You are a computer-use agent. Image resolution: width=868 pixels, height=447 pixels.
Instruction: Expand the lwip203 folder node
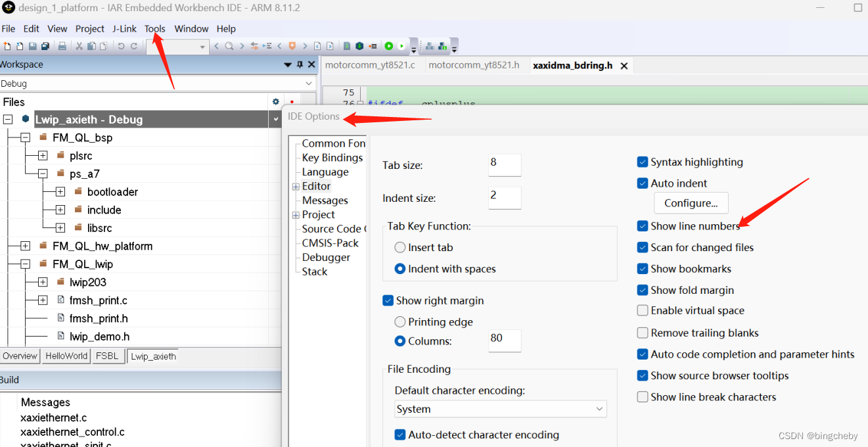click(x=43, y=282)
